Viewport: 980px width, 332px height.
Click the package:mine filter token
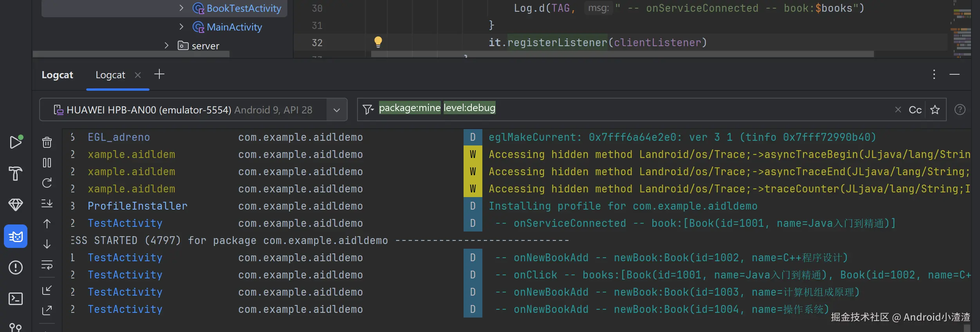point(410,108)
